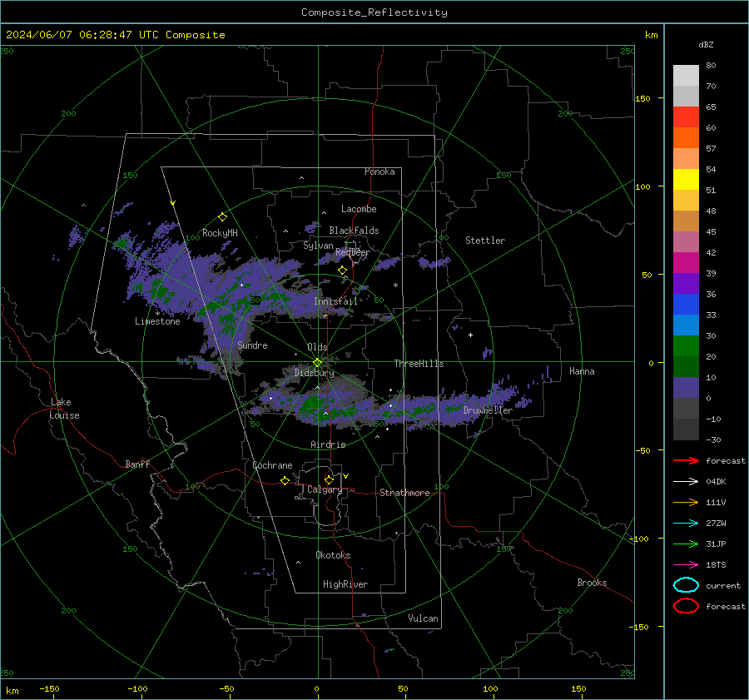The height and width of the screenshot is (700, 749).
Task: Click the white asterisk marker above Limestone
Action: click(157, 314)
